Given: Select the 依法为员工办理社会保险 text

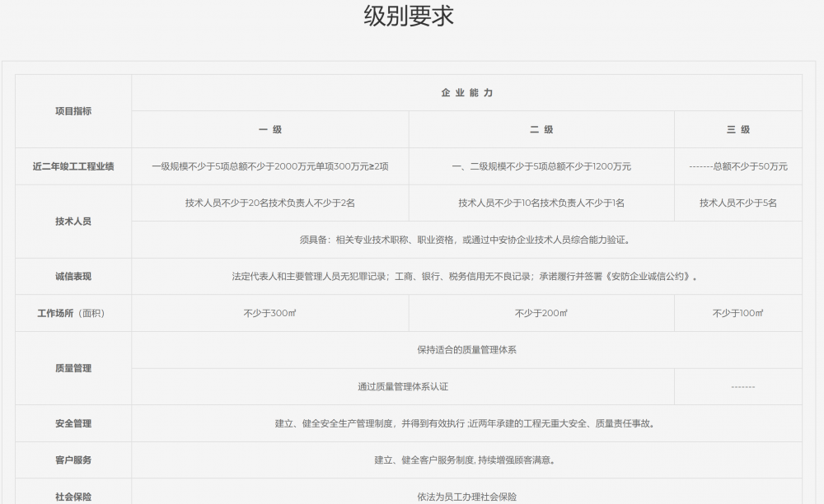Looking at the screenshot, I should (466, 497).
